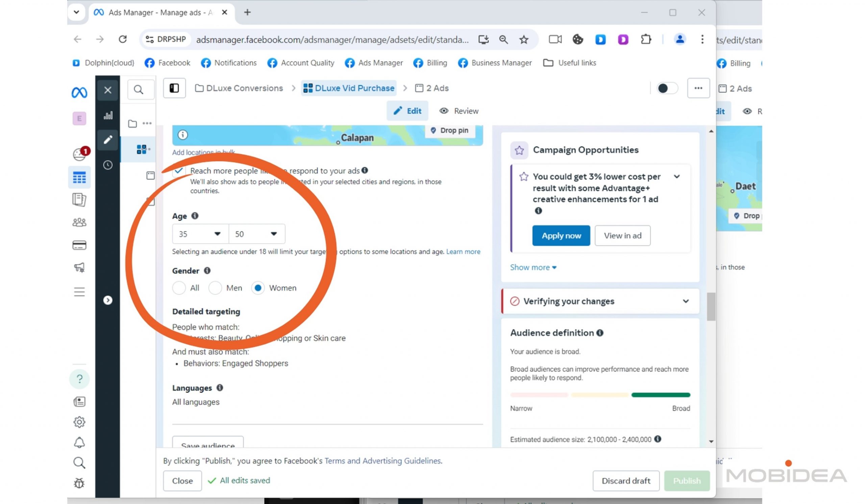This screenshot has height=504, width=865.
Task: Open the settings gear icon
Action: (x=79, y=422)
